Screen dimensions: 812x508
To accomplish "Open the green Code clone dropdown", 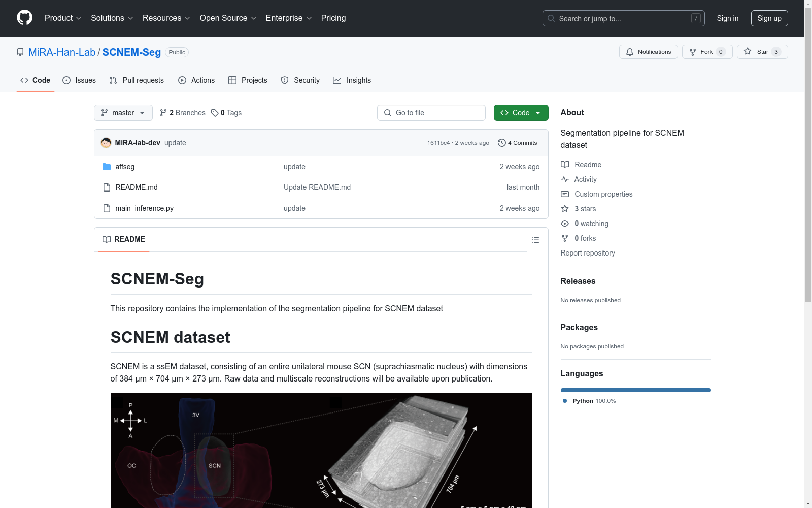I will coord(521,113).
